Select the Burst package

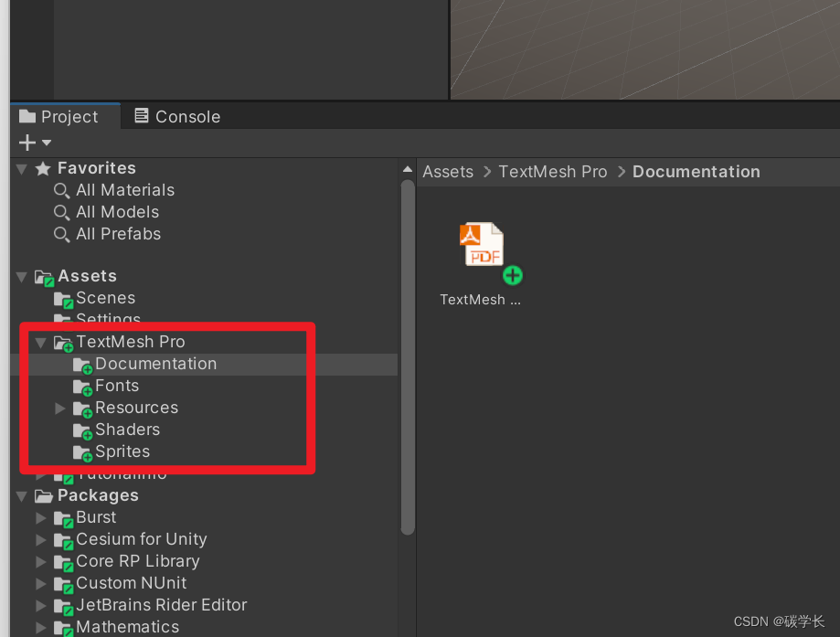[96, 517]
